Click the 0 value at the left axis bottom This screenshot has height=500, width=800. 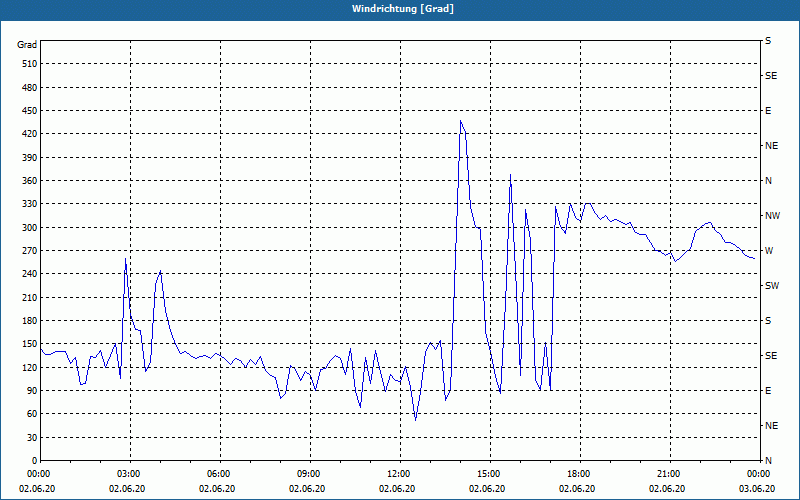coord(34,461)
